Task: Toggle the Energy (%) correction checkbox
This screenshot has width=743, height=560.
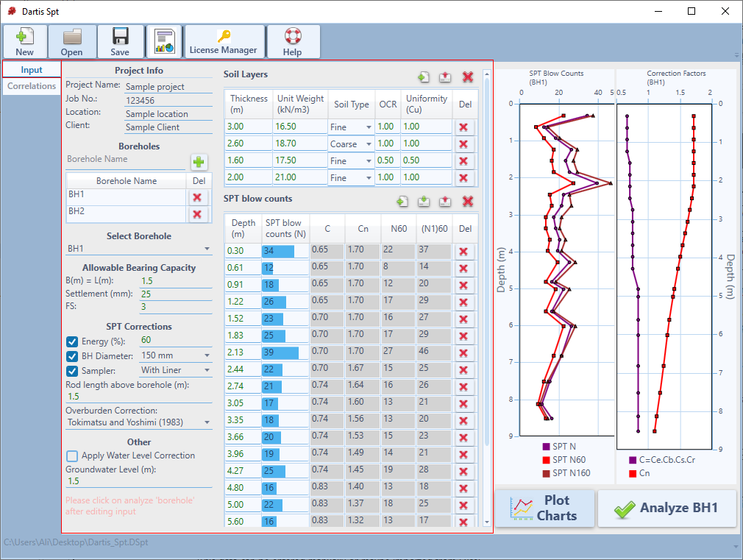Action: click(x=72, y=342)
